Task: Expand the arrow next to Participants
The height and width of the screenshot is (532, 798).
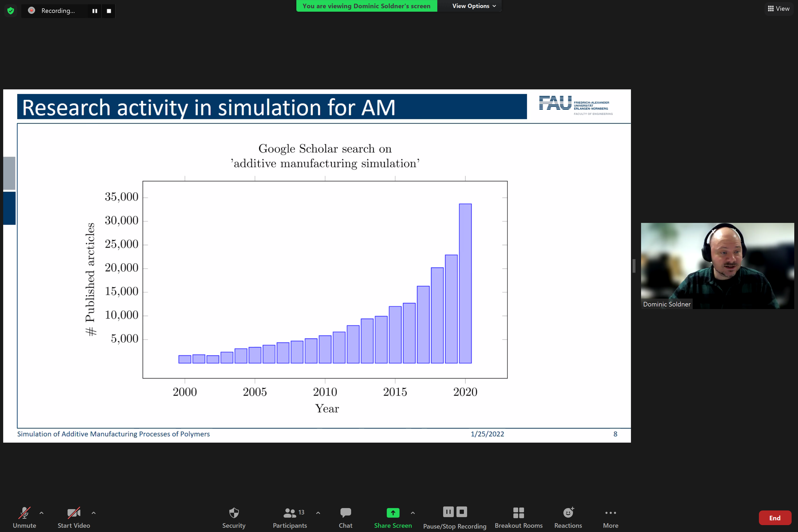Action: (x=318, y=513)
